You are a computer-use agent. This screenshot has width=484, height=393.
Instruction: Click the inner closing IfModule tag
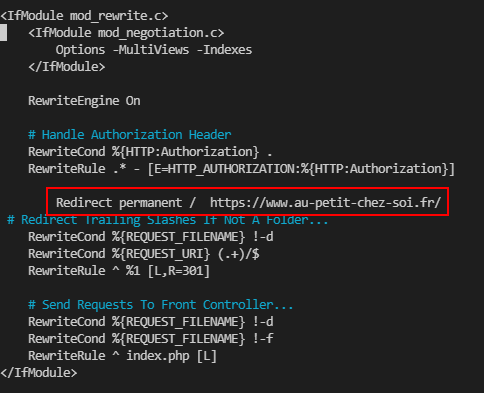(67, 67)
